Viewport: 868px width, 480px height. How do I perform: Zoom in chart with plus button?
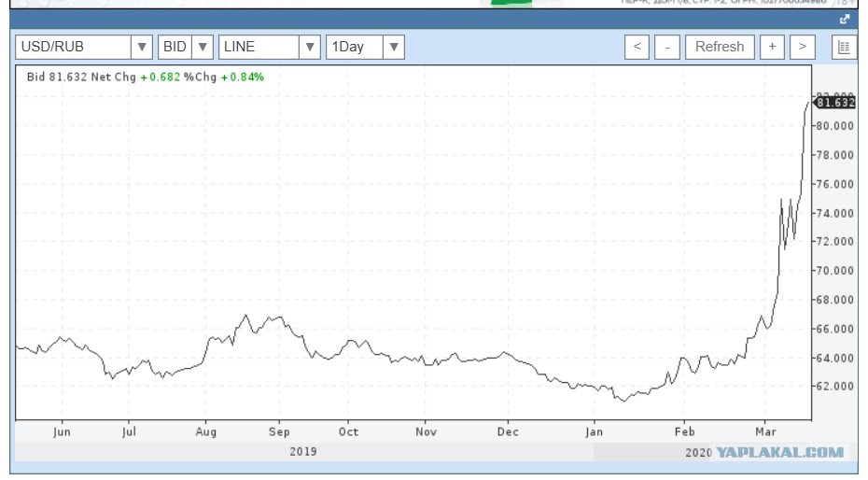click(x=772, y=47)
